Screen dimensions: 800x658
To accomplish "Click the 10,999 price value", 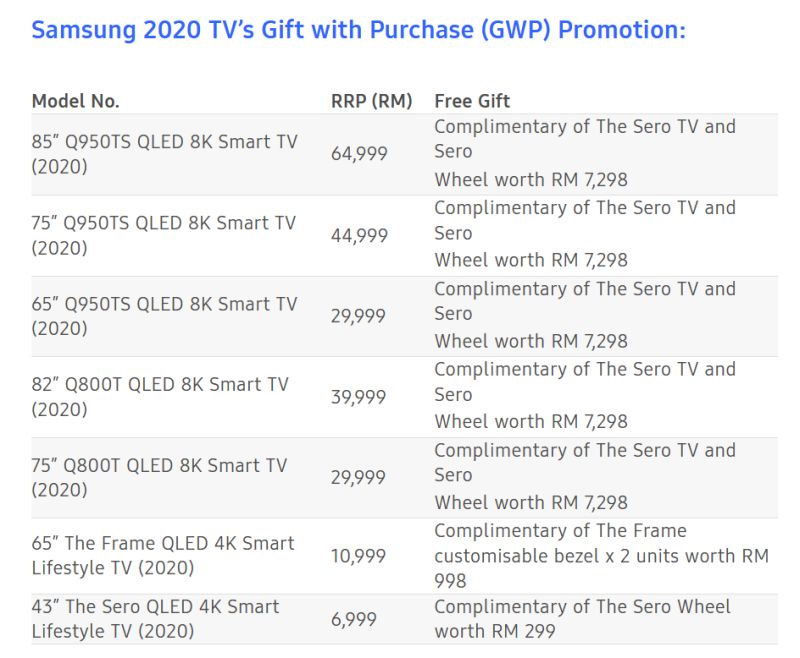I will click(x=358, y=555).
